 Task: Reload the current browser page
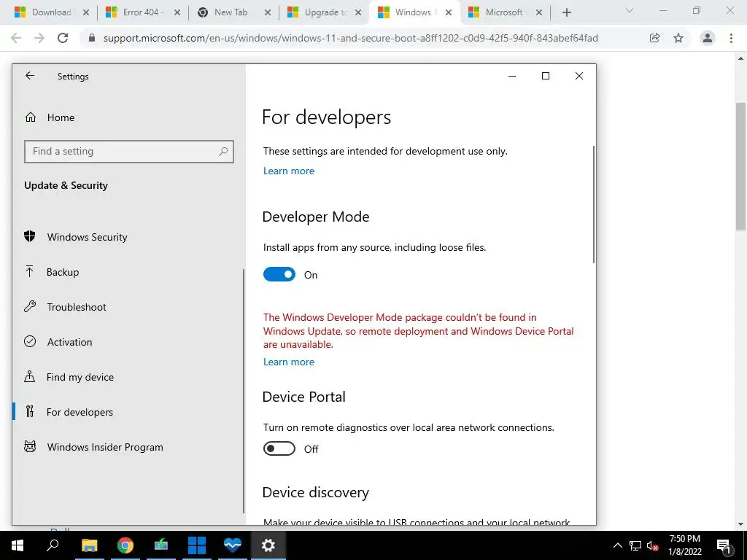[x=63, y=38]
